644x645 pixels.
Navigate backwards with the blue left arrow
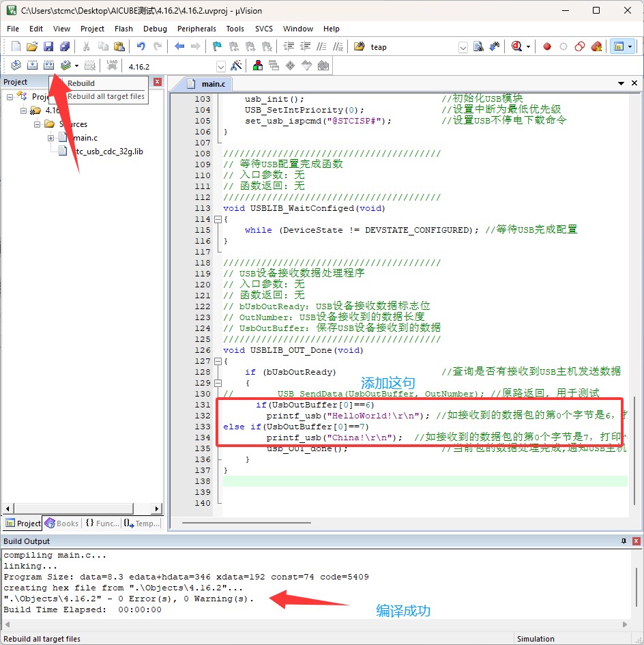[179, 46]
